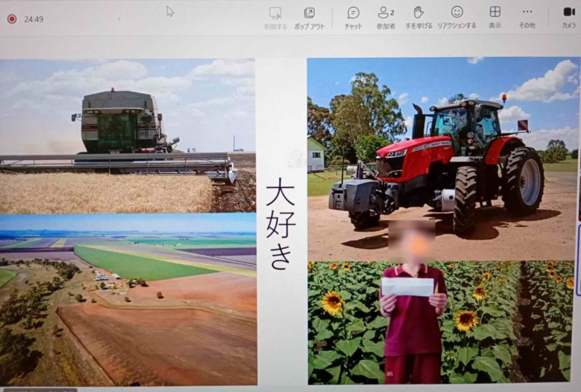Click the white envelope held by the person
This screenshot has height=392, width=581.
[x=407, y=286]
